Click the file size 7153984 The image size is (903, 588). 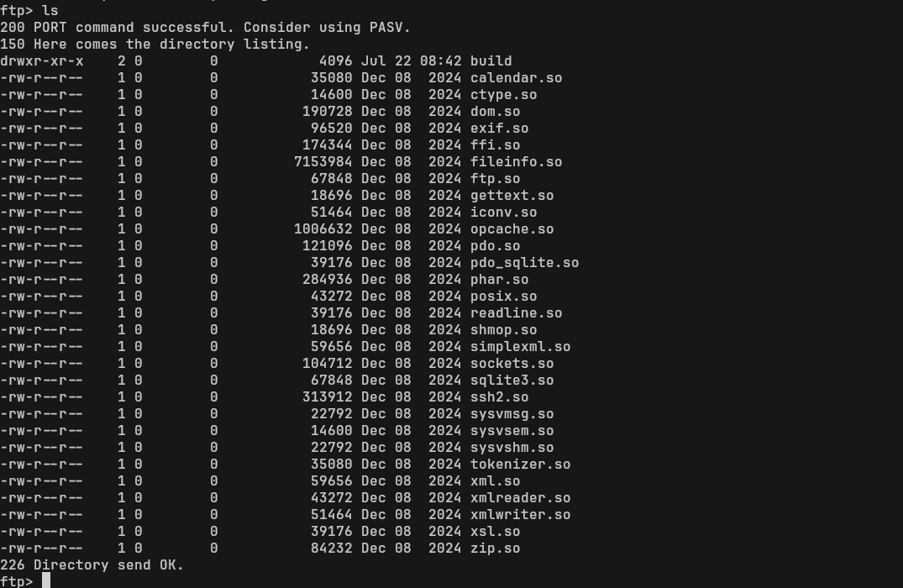pyautogui.click(x=323, y=161)
